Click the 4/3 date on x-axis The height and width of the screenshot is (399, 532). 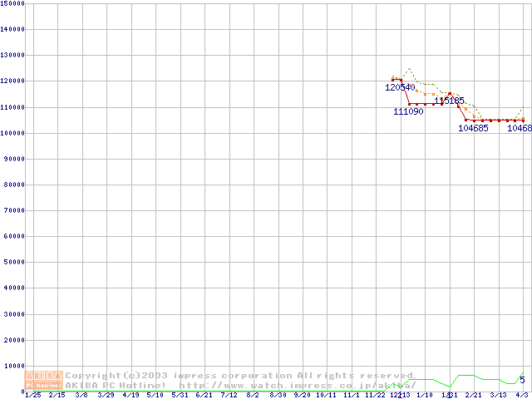click(x=522, y=395)
